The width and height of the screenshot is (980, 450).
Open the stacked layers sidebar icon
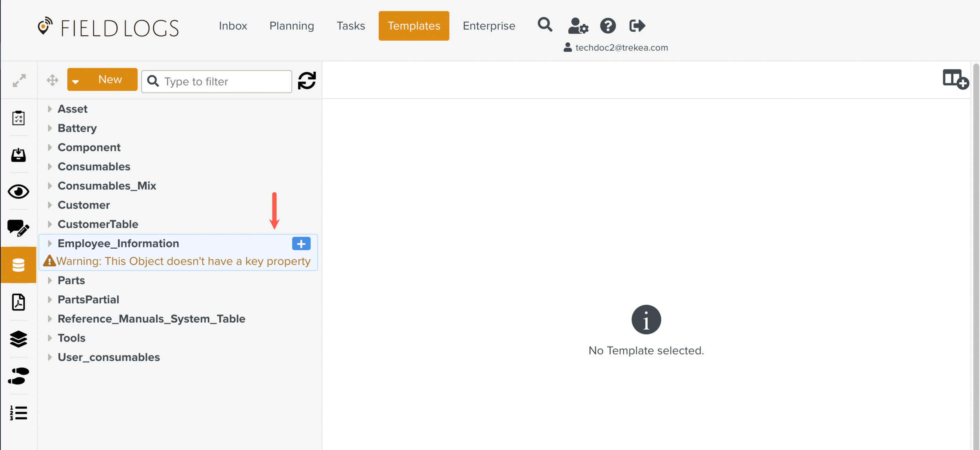[x=18, y=339]
